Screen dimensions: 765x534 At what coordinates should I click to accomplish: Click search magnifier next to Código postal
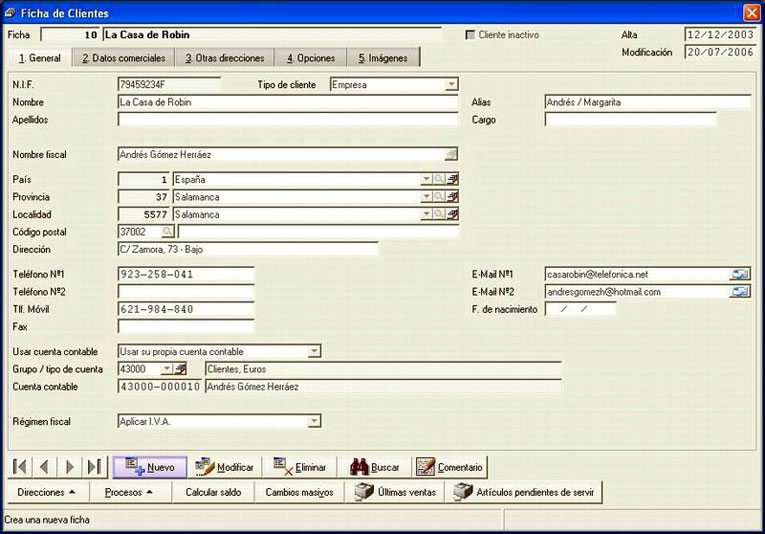[x=167, y=232]
